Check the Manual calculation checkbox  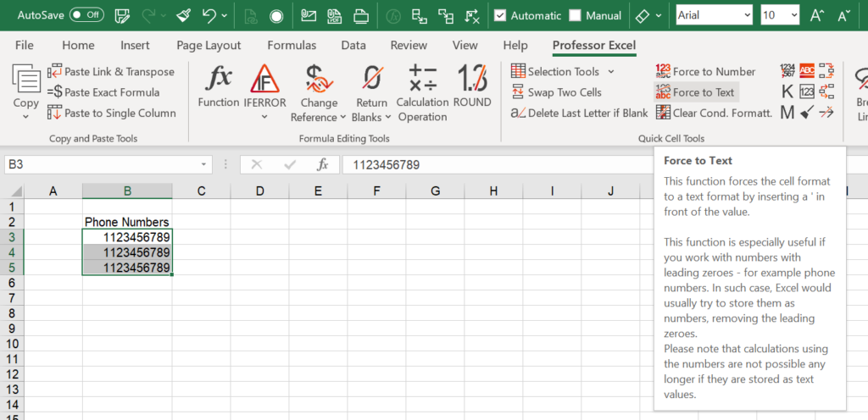coord(576,15)
